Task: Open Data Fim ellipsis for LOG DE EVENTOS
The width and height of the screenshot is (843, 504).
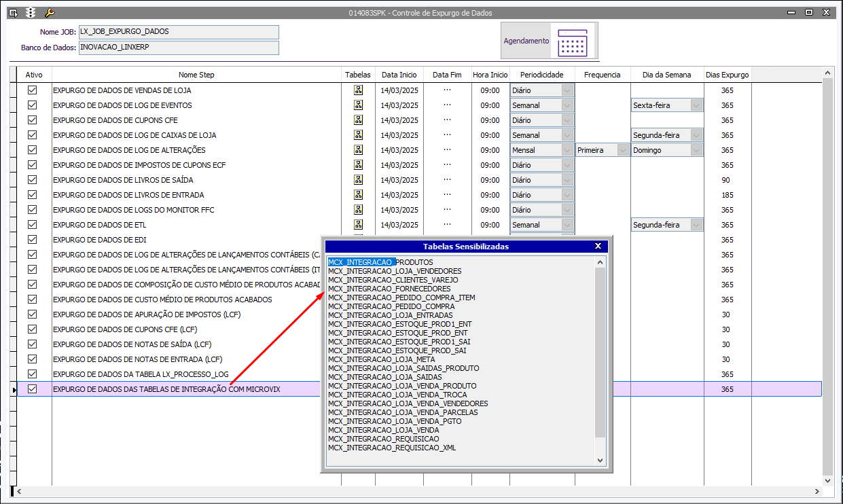Action: (x=447, y=105)
